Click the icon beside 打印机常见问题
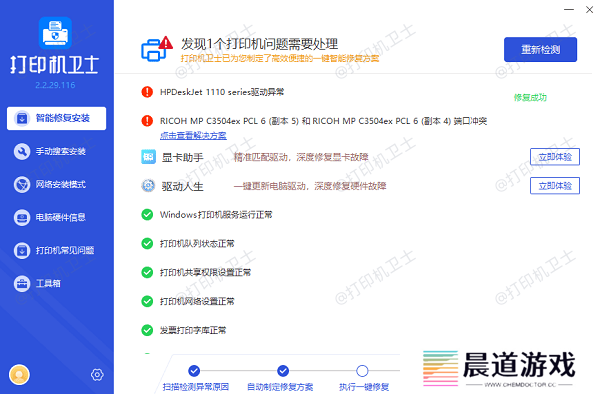 (22, 251)
